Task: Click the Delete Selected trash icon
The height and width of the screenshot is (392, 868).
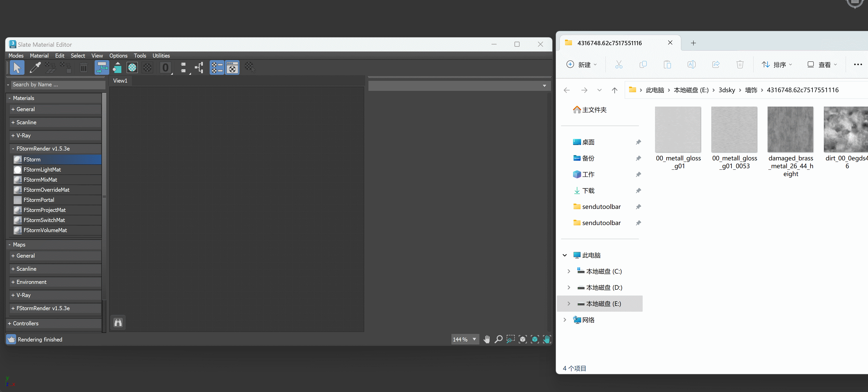Action: click(84, 68)
